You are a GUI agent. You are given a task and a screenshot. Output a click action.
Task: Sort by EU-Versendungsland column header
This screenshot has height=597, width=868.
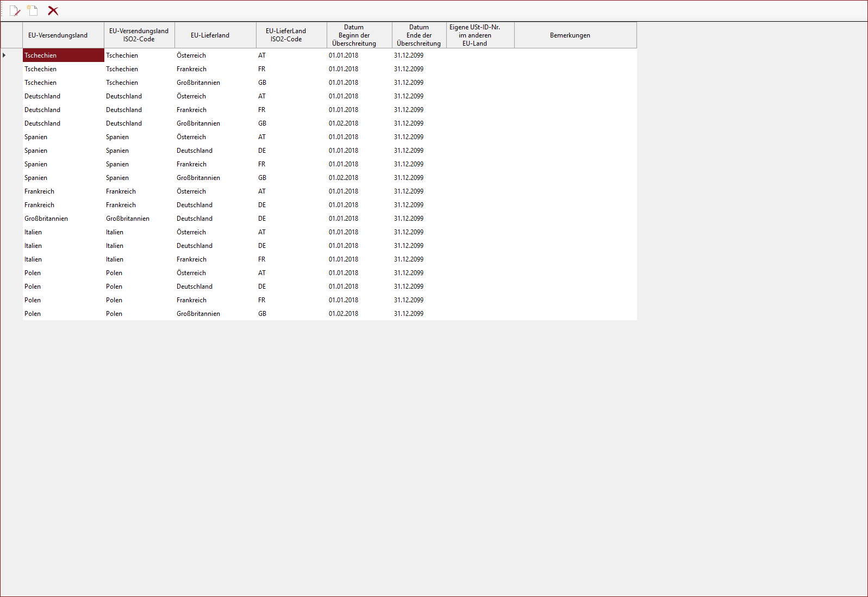(58, 35)
